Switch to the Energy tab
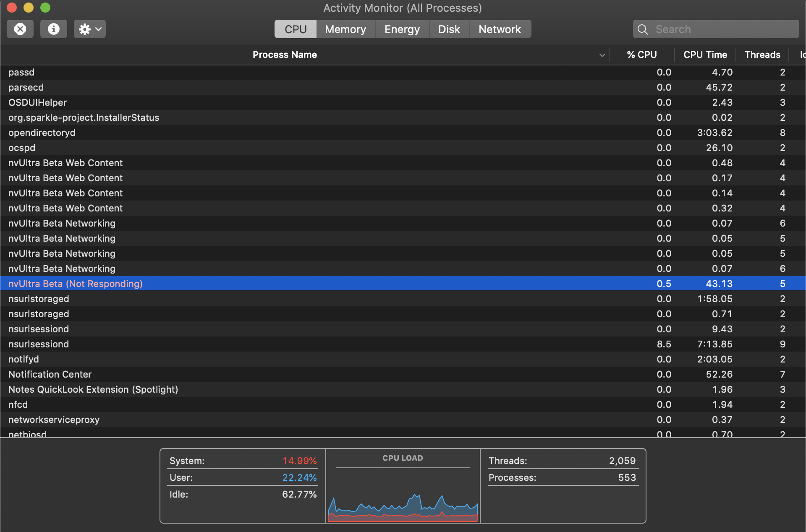The width and height of the screenshot is (806, 532). (402, 29)
